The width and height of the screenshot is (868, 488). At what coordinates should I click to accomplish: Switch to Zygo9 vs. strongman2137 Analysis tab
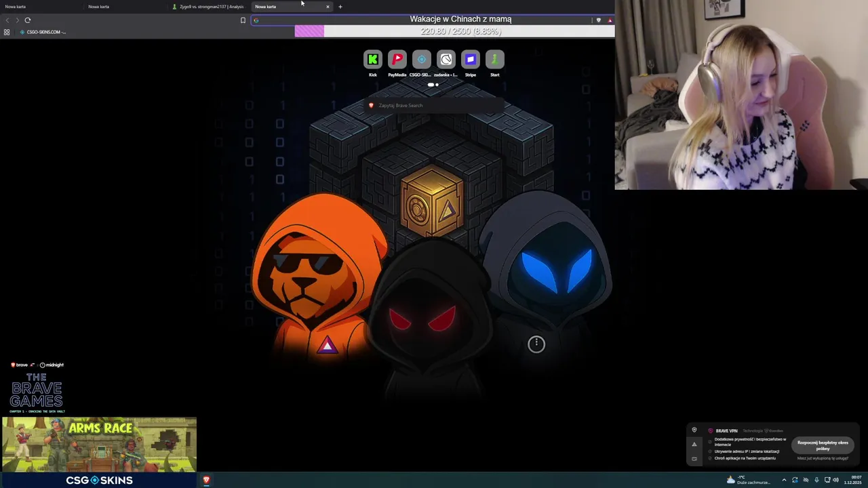click(x=208, y=7)
